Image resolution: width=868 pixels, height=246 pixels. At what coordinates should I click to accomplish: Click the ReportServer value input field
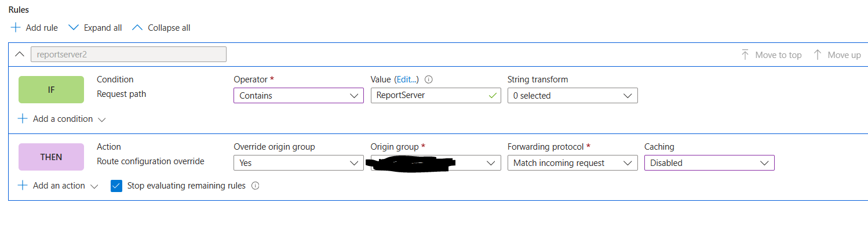tap(436, 96)
